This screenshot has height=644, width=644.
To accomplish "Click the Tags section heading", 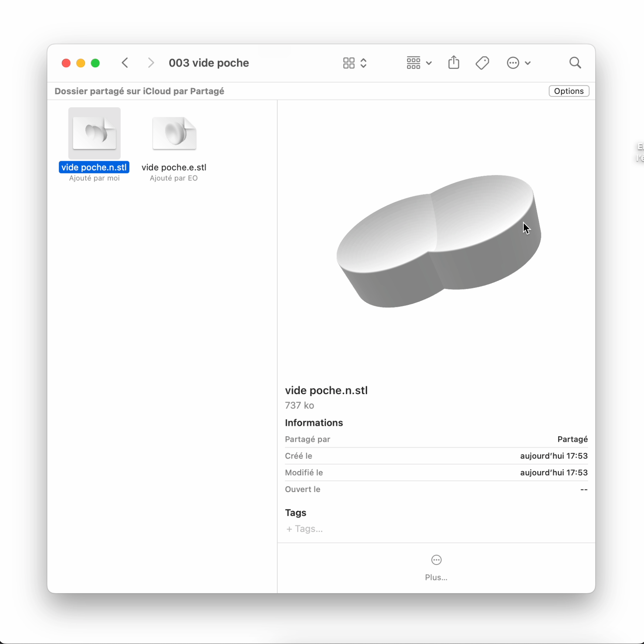I will click(295, 513).
